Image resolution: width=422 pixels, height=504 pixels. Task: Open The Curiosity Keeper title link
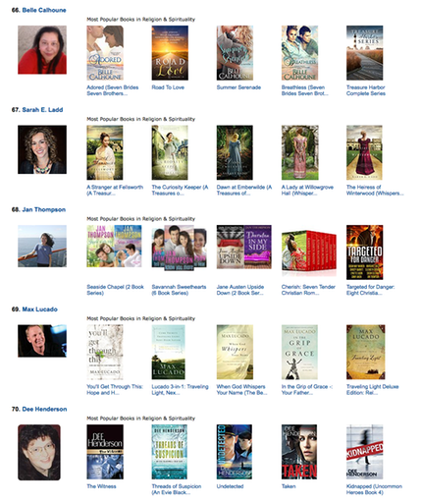pos(180,191)
